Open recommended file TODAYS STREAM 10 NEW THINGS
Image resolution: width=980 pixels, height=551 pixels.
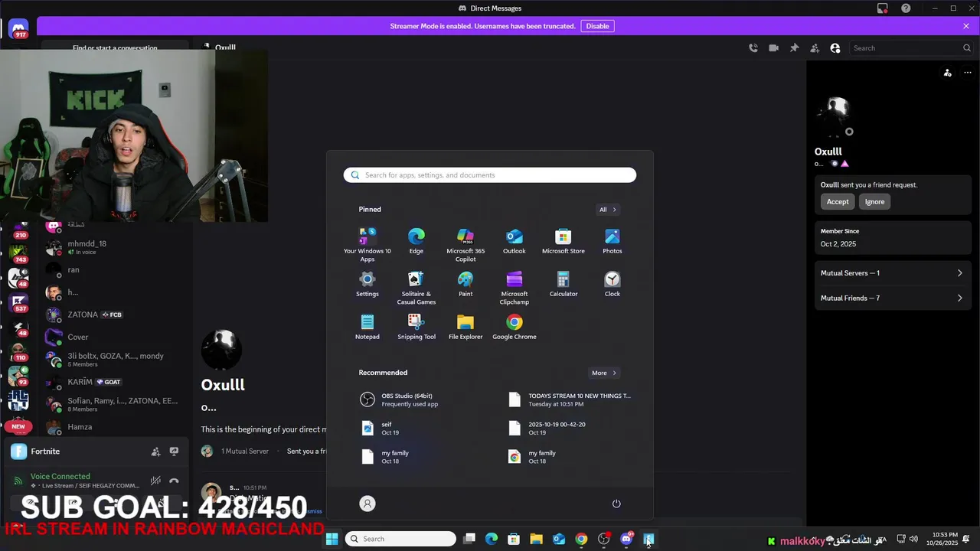570,399
